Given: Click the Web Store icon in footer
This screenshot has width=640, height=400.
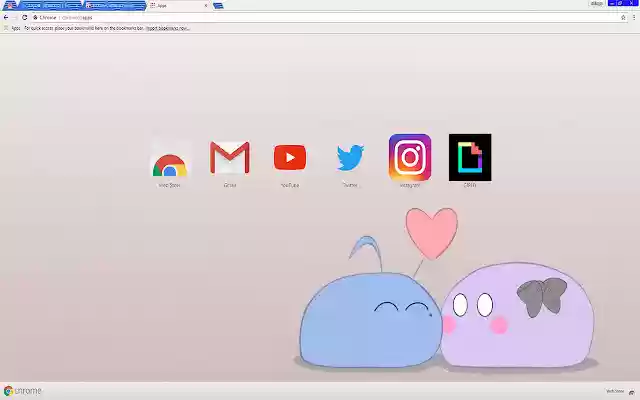Looking at the screenshot, I should tap(631, 392).
